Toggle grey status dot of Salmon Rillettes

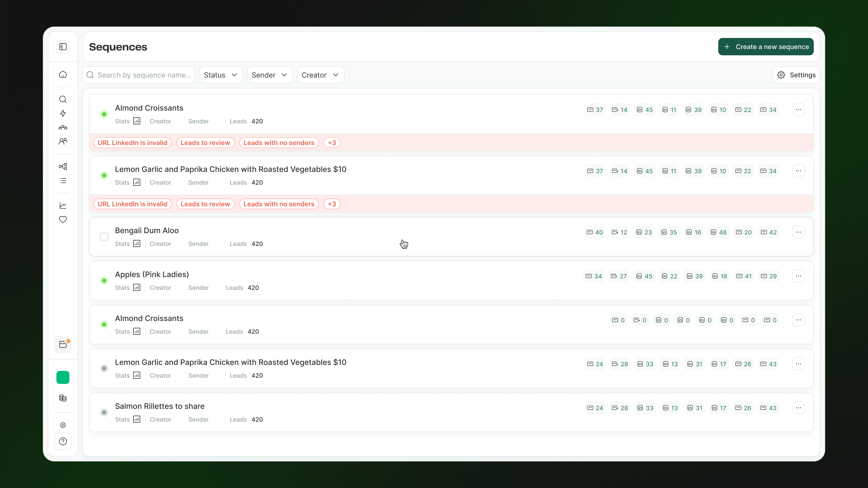104,412
